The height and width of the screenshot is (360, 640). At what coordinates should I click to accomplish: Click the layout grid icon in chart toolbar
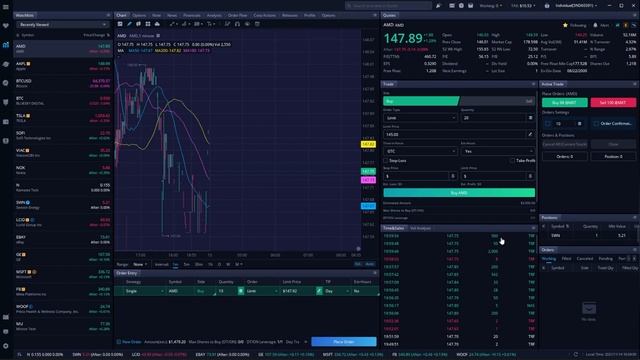point(148,24)
